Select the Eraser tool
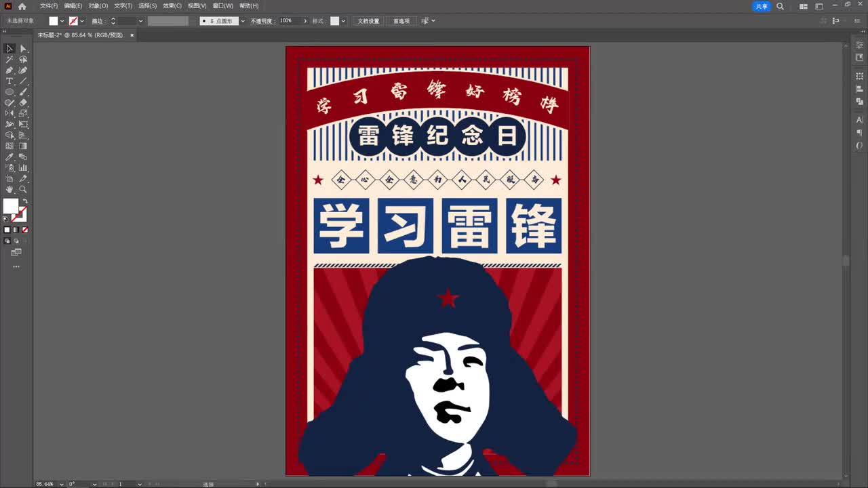The width and height of the screenshot is (868, 488). coord(23,103)
